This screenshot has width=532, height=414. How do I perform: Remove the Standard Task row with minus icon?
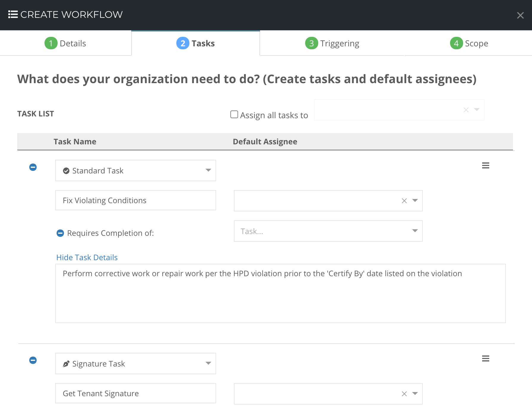[x=33, y=167]
